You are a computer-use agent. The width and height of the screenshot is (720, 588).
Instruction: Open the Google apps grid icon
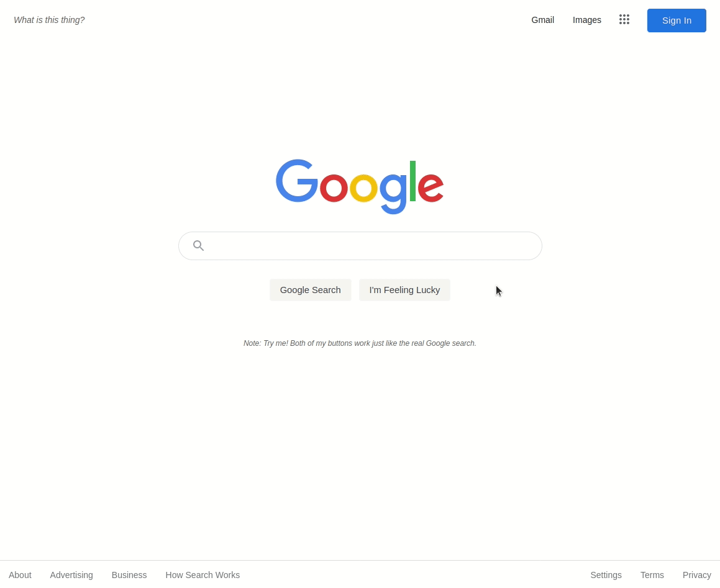(x=624, y=19)
